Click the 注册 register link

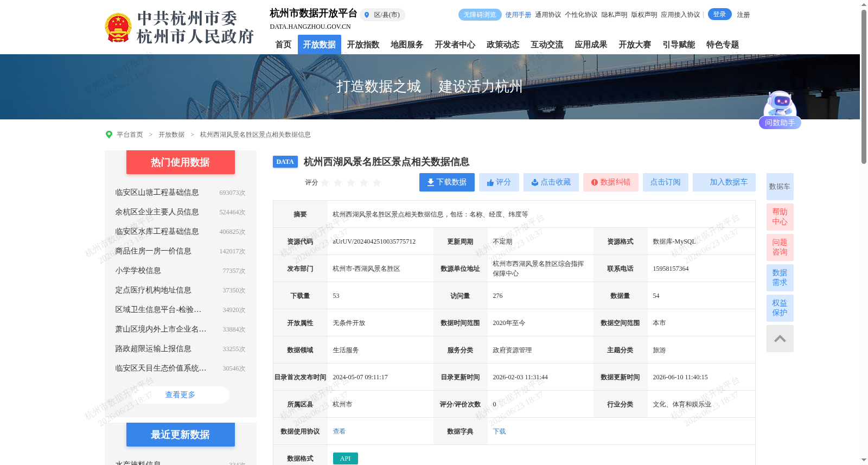coord(743,15)
